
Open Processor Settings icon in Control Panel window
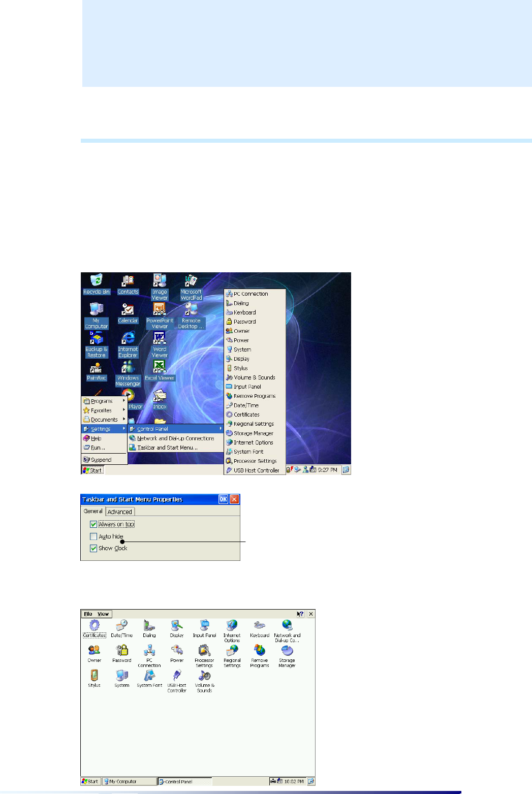point(204,656)
